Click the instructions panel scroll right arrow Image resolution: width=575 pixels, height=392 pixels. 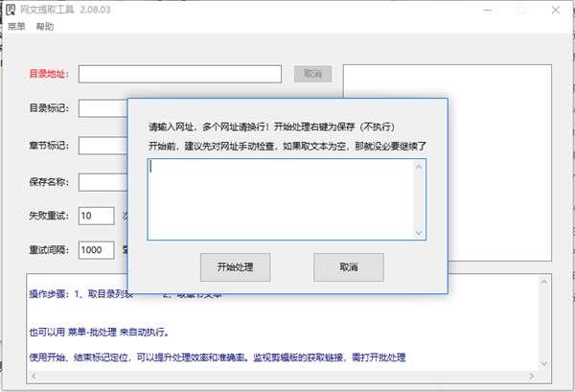tap(531, 376)
